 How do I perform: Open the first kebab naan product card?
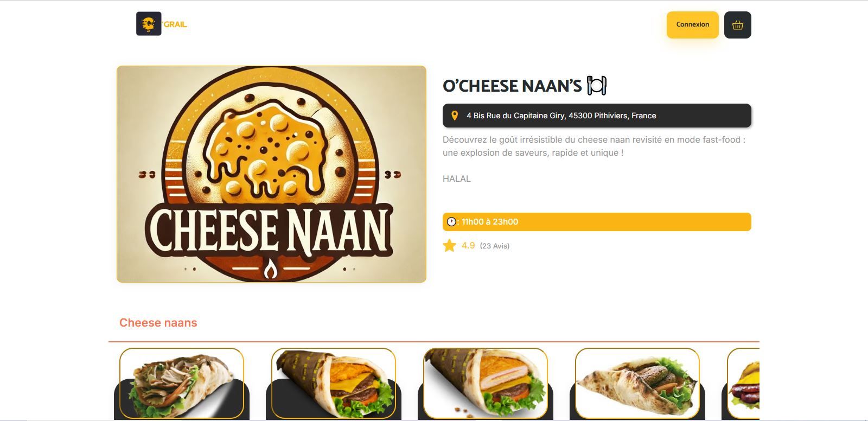pos(182,384)
